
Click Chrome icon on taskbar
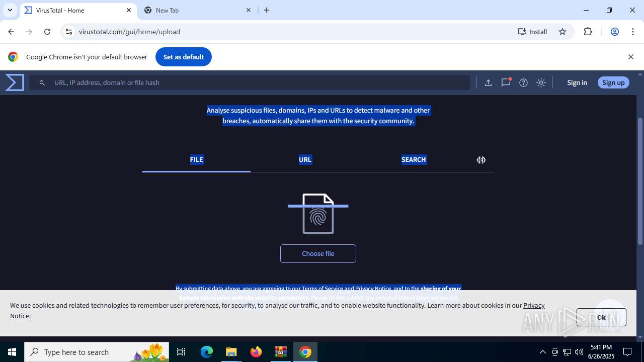(305, 352)
